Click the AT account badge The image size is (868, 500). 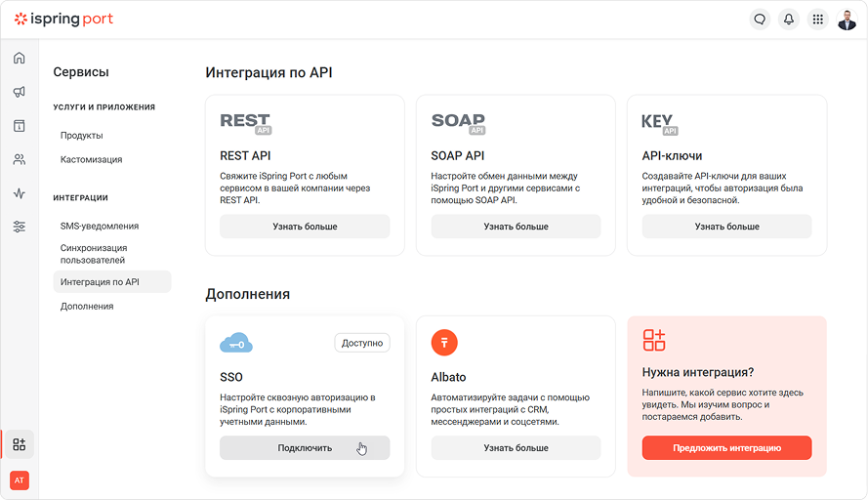click(20, 480)
